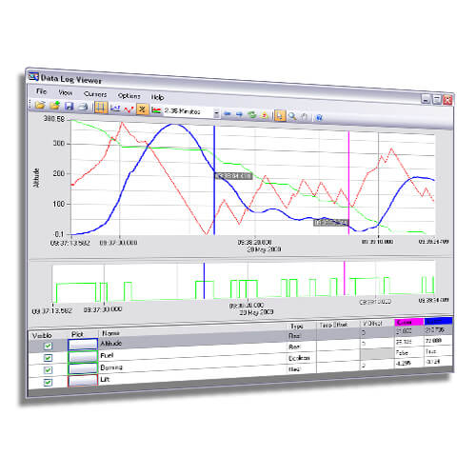
Task: Click the blue Plot button for Altitude
Action: coord(83,345)
